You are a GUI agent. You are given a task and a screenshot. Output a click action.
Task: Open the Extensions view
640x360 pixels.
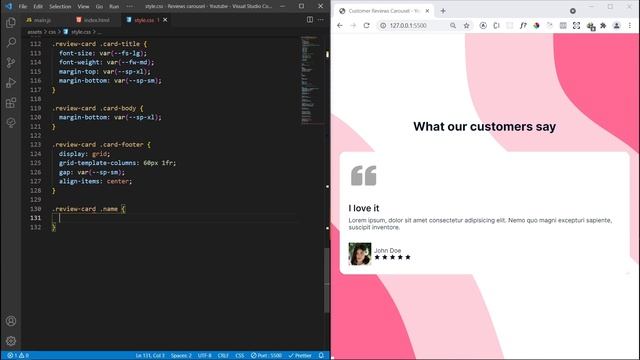coord(11,102)
